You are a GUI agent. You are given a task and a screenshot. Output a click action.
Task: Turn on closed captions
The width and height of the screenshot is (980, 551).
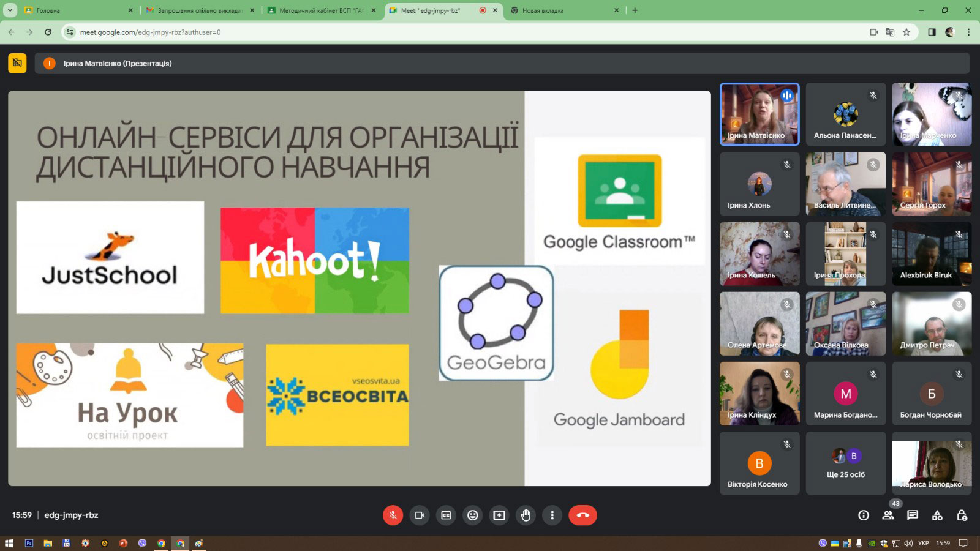[x=446, y=515]
